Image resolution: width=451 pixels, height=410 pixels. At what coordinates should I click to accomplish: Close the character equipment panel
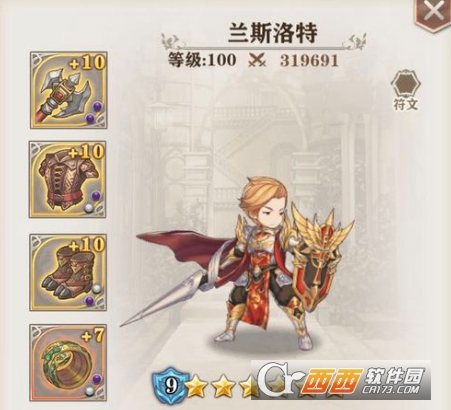click(433, 13)
